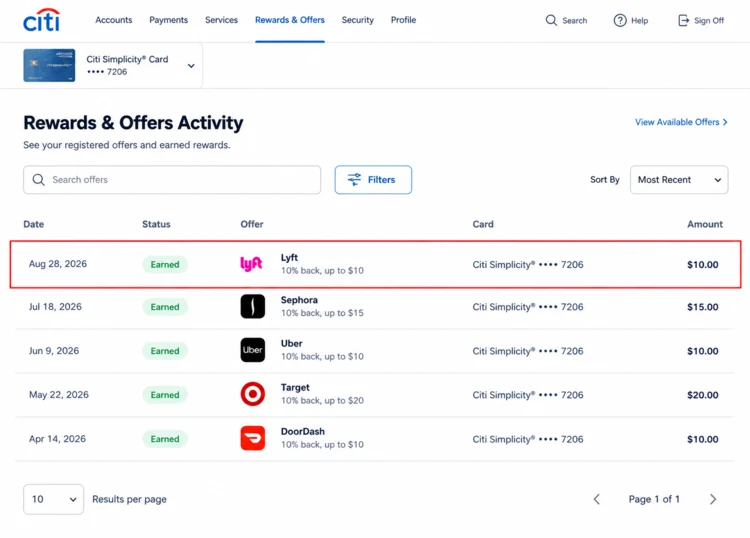Click the Amount column header
Screen dimensions: 750x538
[x=705, y=224]
